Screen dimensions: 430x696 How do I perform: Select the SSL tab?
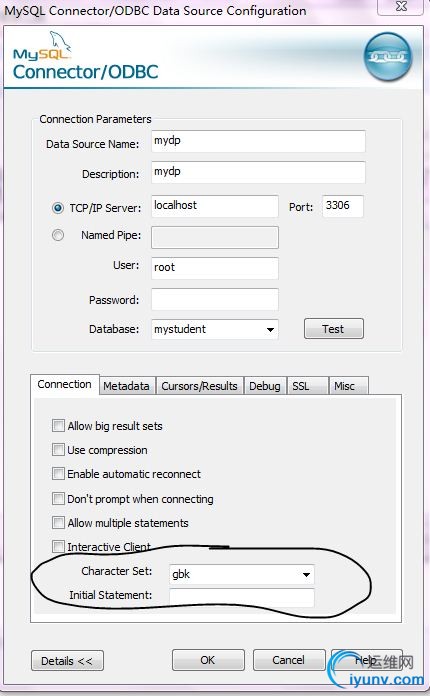[x=307, y=386]
